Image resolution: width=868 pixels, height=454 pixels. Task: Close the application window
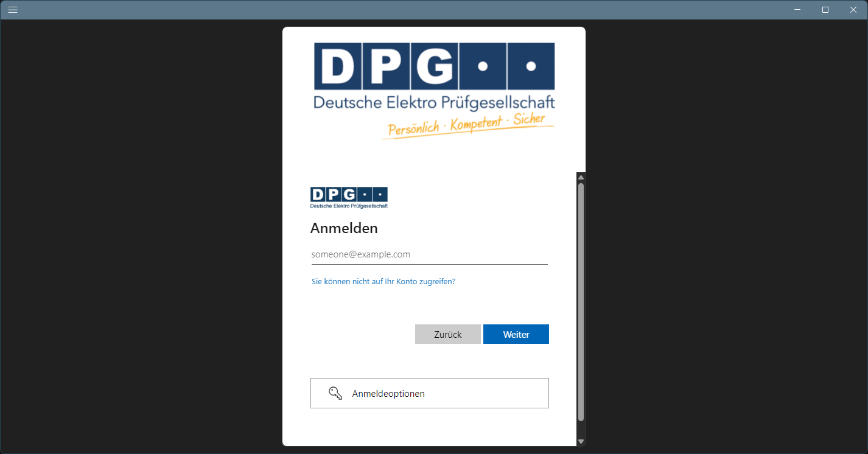point(853,10)
